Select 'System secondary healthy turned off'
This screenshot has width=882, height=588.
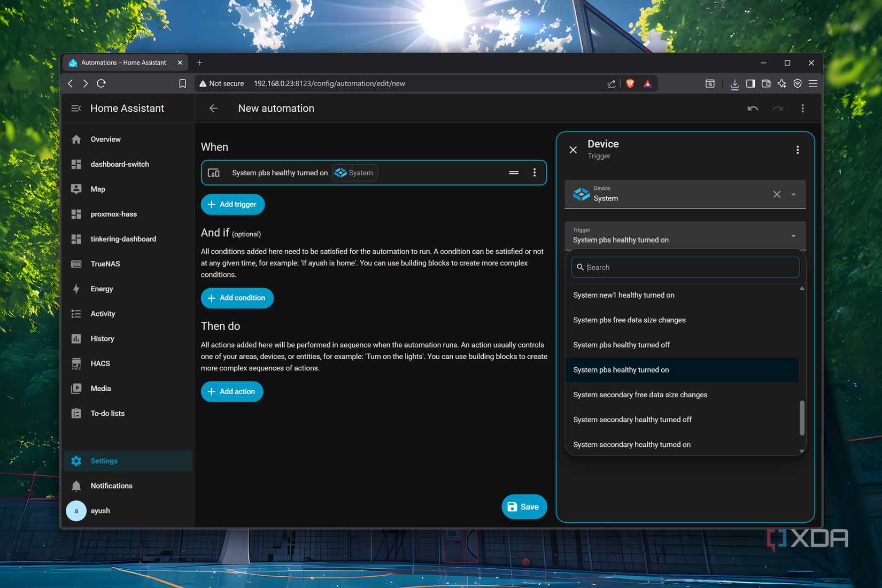coord(682,420)
